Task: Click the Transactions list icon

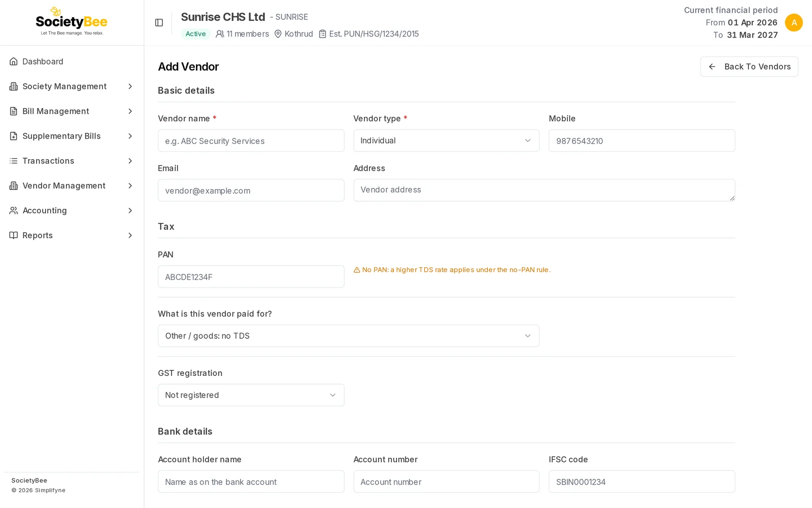Action: [14, 161]
